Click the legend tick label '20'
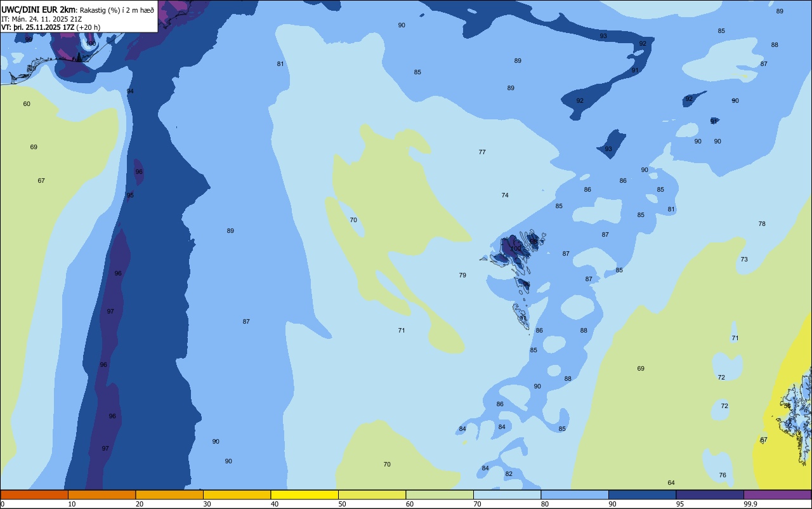812x509 pixels. click(x=139, y=504)
